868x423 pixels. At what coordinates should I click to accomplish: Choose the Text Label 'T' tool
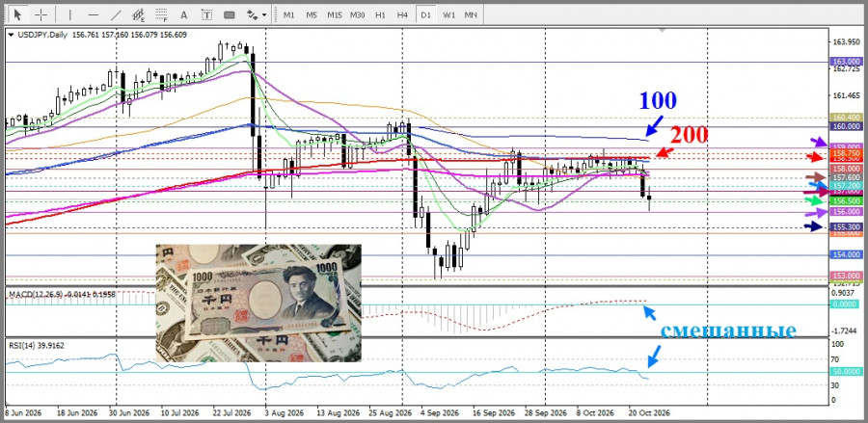[206, 14]
